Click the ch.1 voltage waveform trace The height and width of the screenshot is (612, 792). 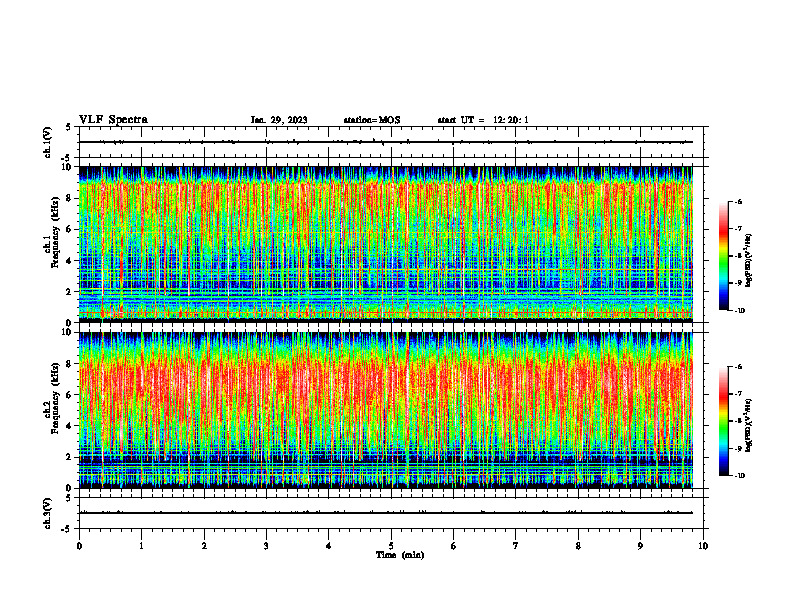click(x=386, y=142)
